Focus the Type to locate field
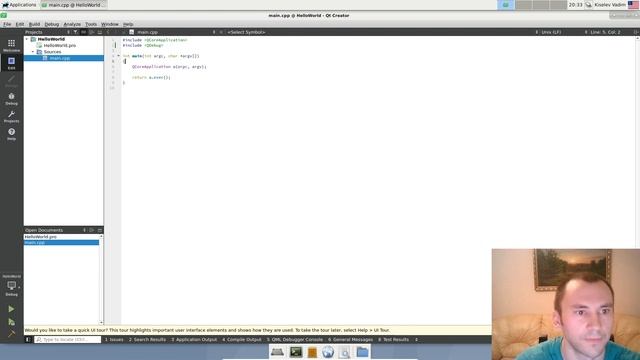The image size is (640, 360). tap(67, 340)
